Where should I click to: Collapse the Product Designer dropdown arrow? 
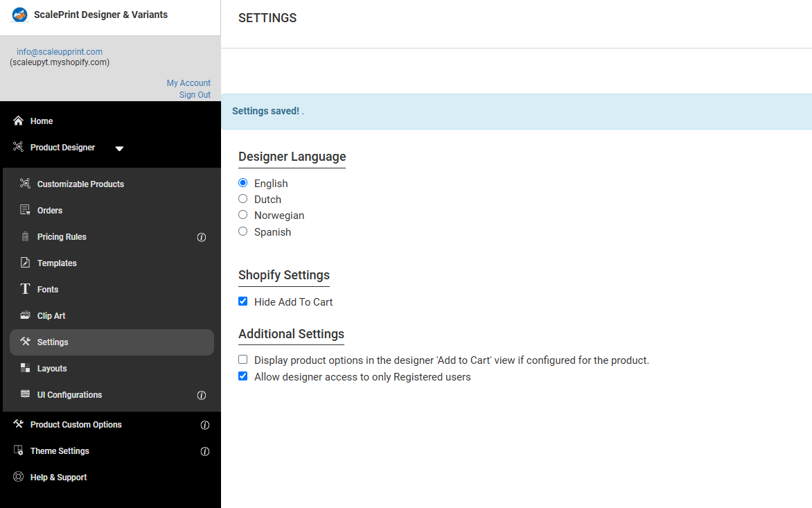(119, 148)
